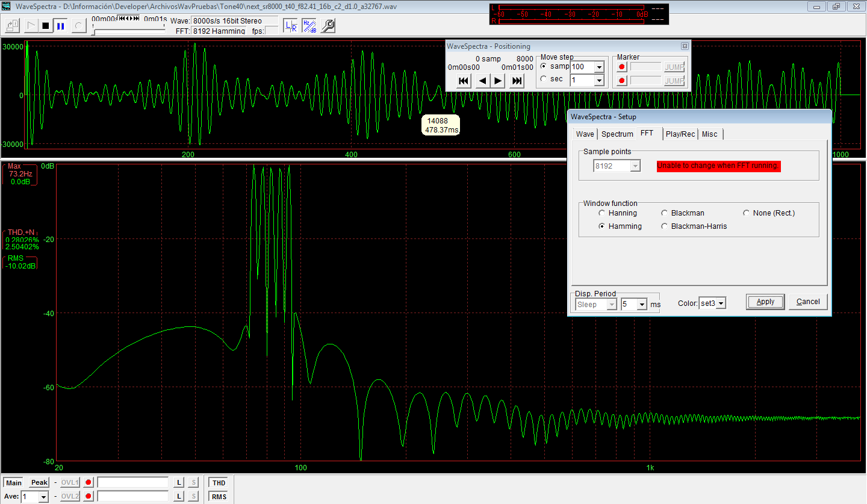The image size is (867, 504).
Task: Click the FFT 8192 Hamming info field
Action: click(x=219, y=31)
